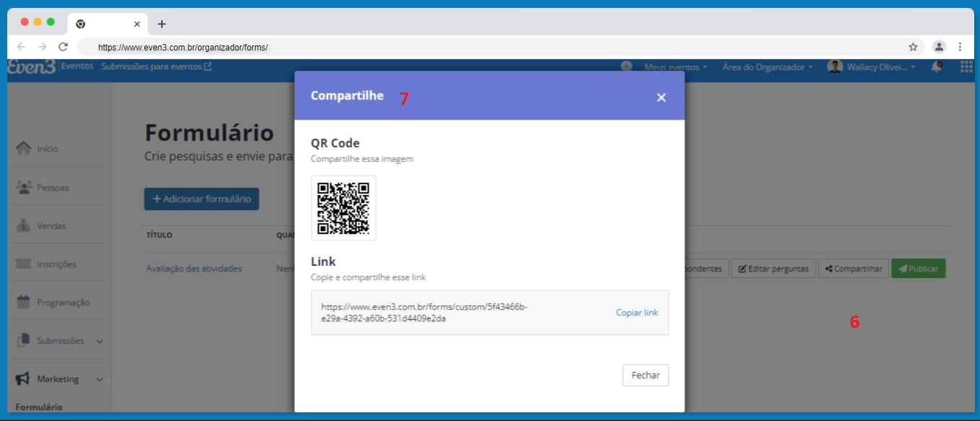
Task: Click the notifications bell icon
Action: (937, 66)
